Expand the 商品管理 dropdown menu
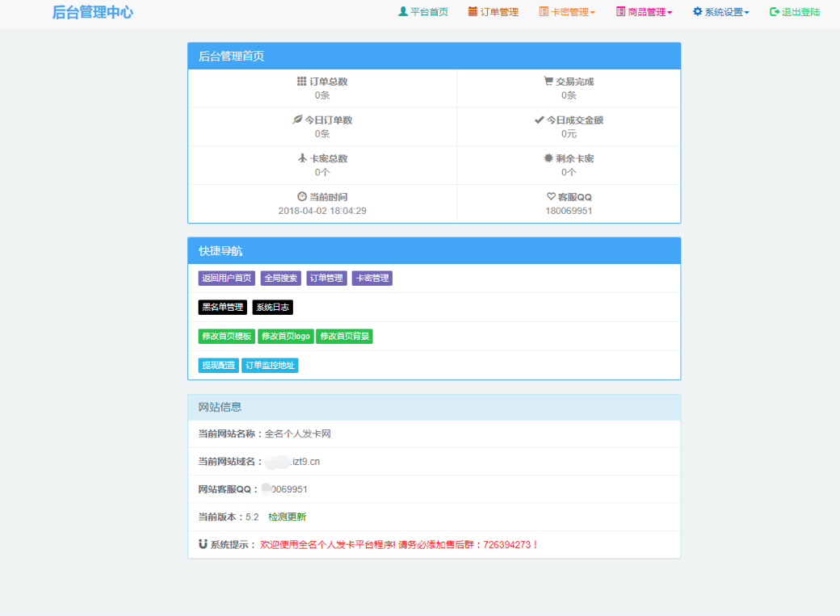Screen dimensions: 840x616 (x=644, y=12)
